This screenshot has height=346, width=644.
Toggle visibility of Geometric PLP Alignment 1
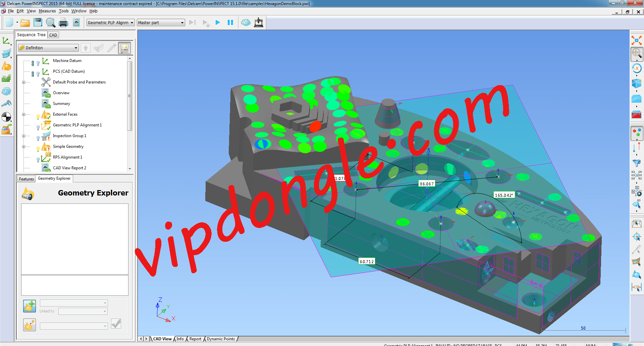click(x=38, y=127)
